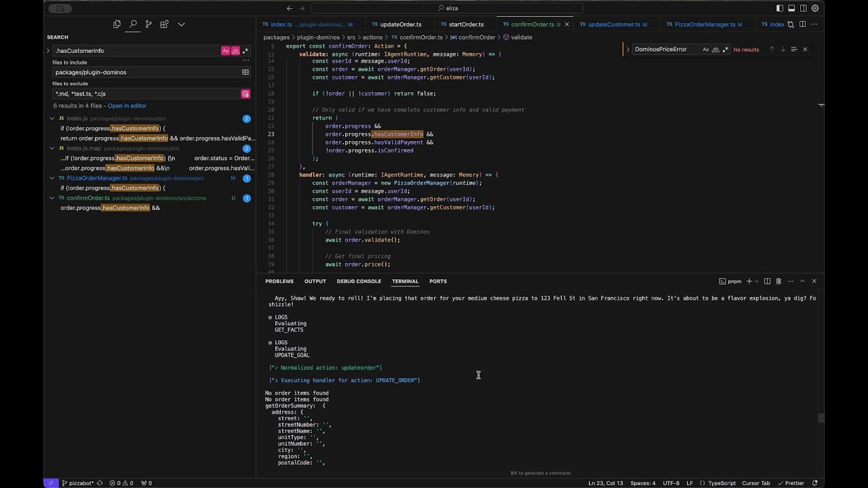Collapse the confirmOrder.ts search results group
The width and height of the screenshot is (868, 488).
pyautogui.click(x=52, y=198)
